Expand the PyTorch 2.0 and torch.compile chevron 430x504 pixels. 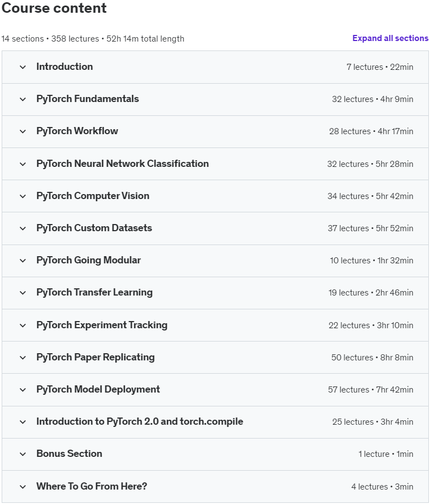point(23,422)
